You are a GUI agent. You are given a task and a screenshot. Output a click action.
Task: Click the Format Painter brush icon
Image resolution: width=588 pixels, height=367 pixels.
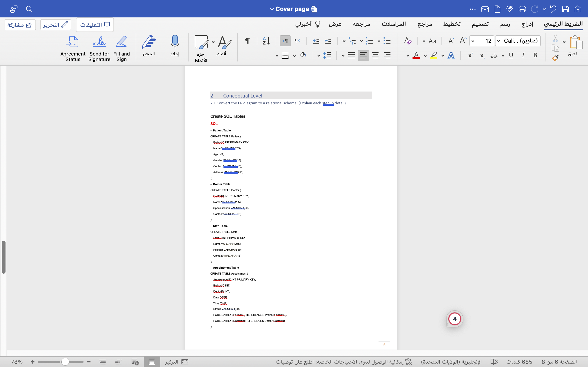555,58
